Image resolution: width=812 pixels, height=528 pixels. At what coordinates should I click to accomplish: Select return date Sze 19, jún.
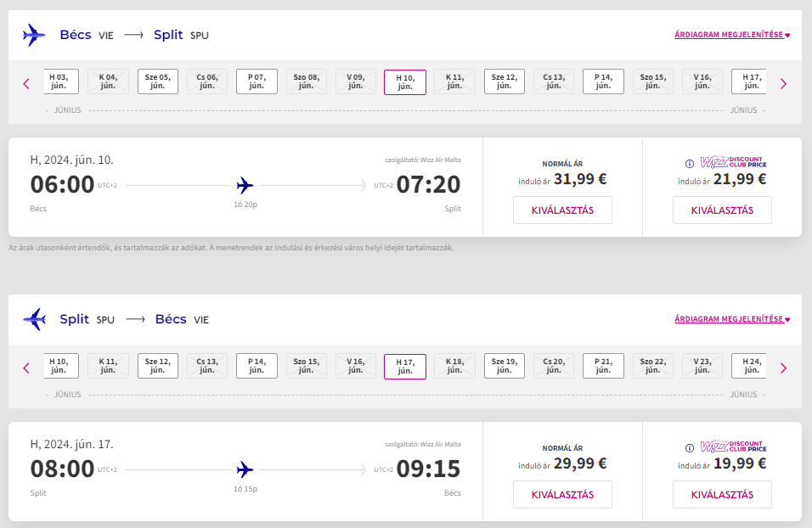(505, 366)
